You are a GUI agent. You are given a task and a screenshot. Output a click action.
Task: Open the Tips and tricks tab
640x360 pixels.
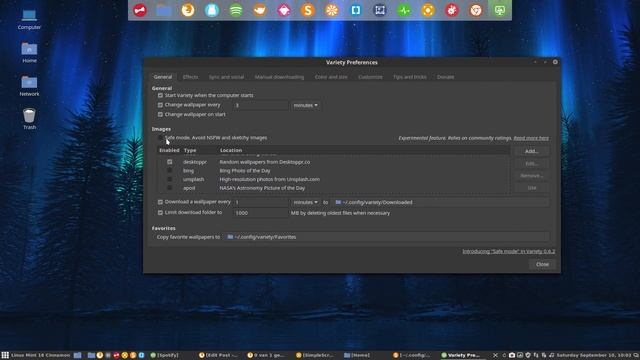click(x=409, y=77)
